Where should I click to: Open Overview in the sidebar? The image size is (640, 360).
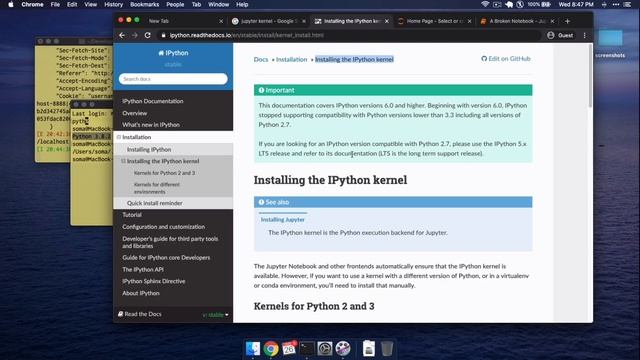click(x=134, y=113)
